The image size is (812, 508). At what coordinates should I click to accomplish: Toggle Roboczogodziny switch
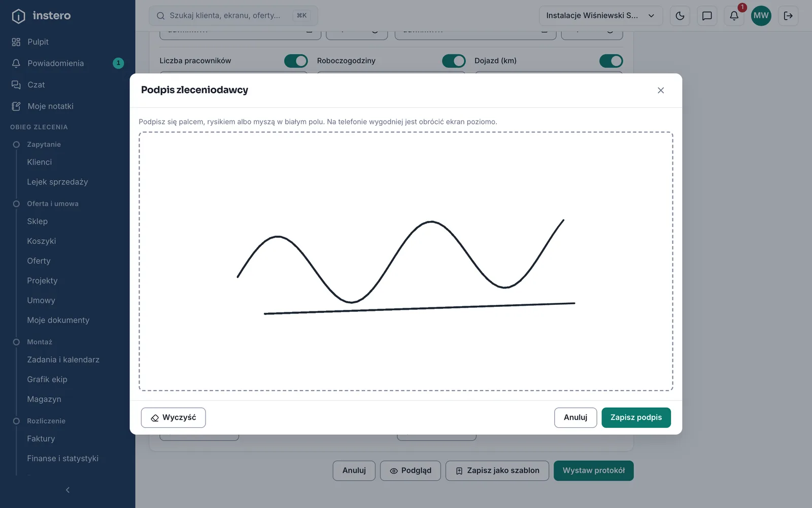point(454,61)
